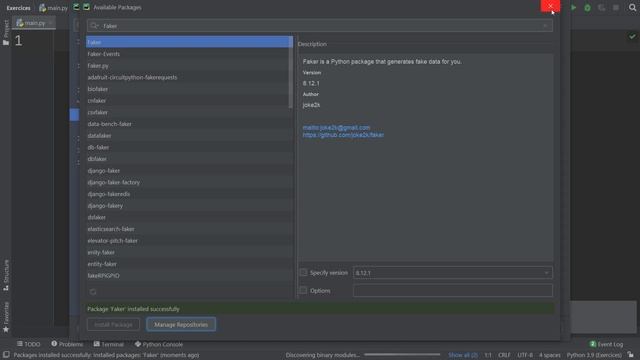Open the Event Log tab
This screenshot has width=640, height=360.
607,344
